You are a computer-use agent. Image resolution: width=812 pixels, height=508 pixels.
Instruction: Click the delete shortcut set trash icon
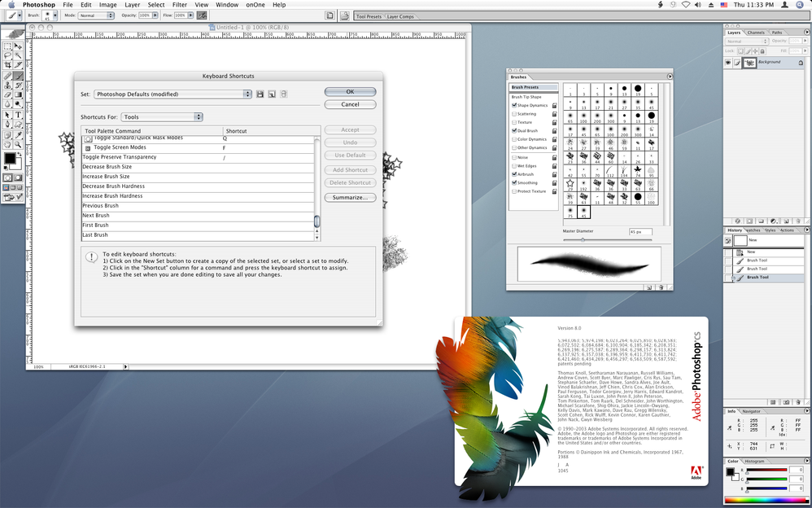click(283, 94)
